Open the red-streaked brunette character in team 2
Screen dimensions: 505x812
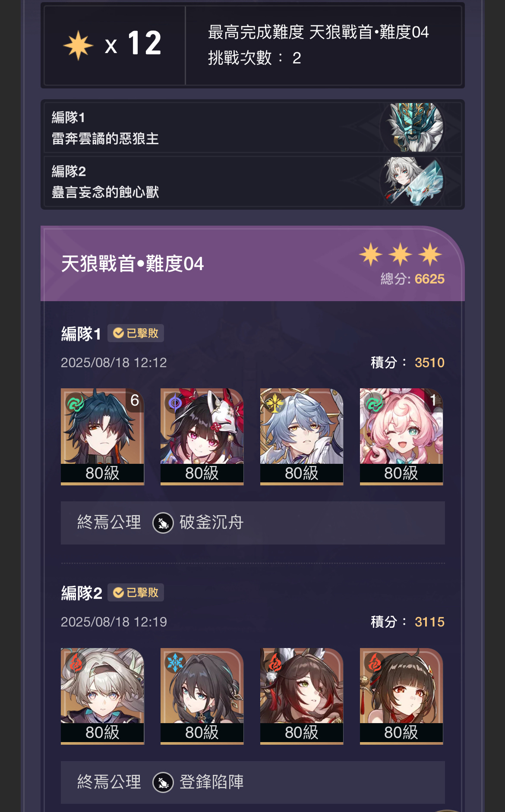(302, 696)
